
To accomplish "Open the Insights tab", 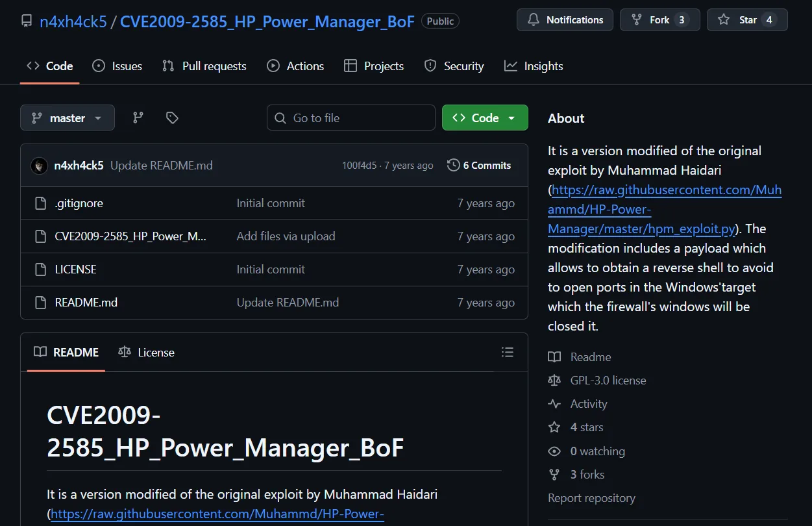I will pos(534,66).
